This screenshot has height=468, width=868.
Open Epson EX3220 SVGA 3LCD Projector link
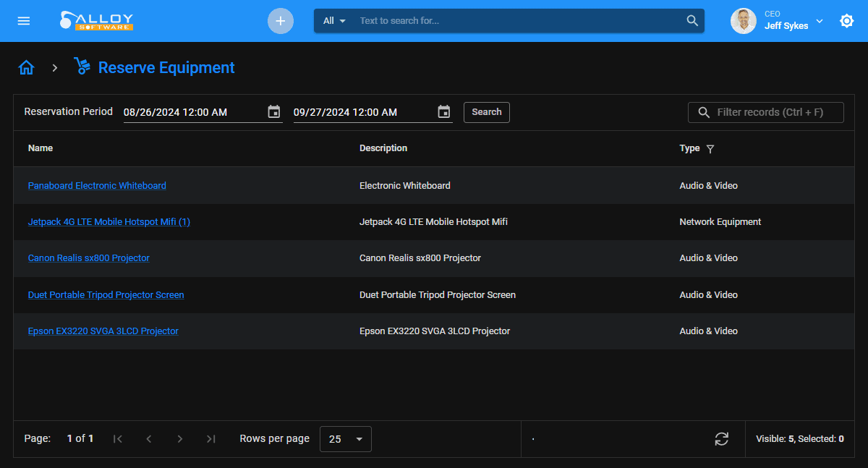[103, 331]
